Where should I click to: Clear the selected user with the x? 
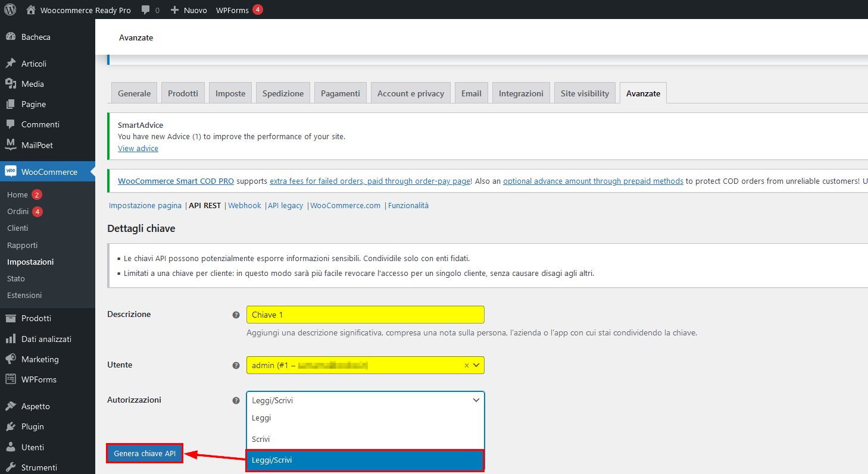click(467, 365)
